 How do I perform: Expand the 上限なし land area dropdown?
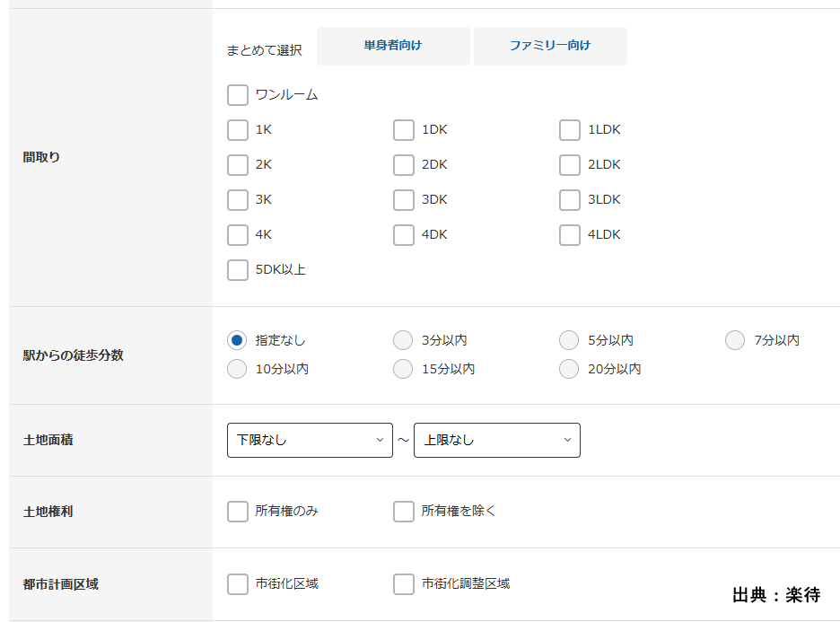tap(496, 440)
